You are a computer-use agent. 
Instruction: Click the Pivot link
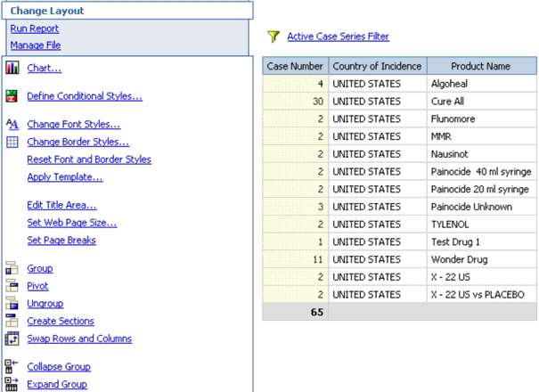[37, 286]
